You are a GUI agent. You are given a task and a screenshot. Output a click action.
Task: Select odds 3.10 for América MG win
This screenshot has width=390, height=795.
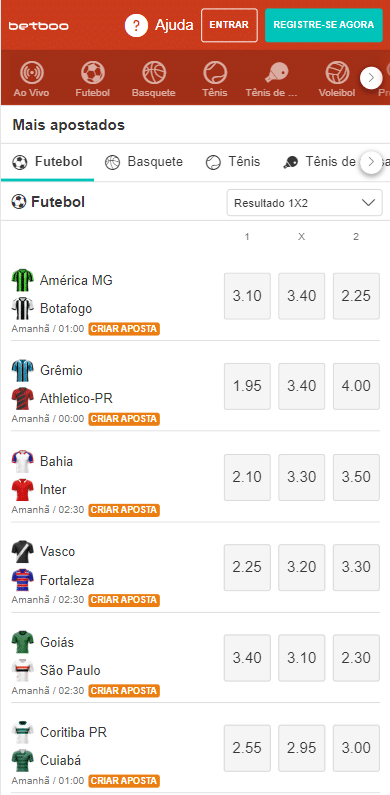point(247,296)
